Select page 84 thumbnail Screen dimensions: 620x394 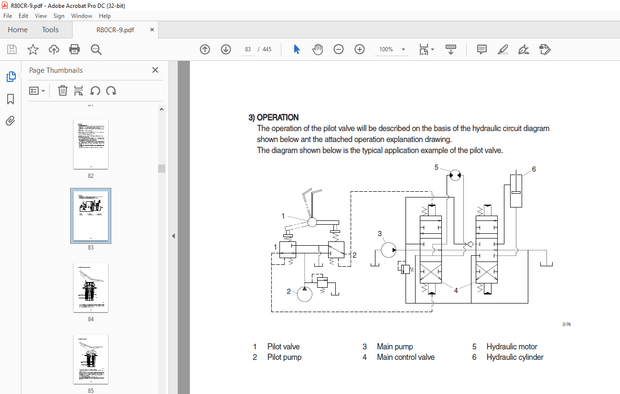(x=91, y=288)
